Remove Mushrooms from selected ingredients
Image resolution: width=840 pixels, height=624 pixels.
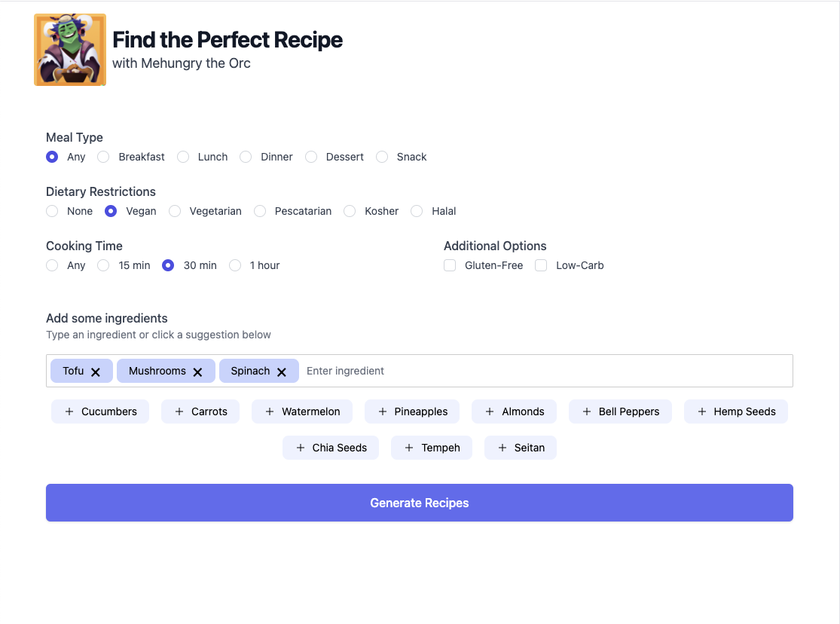(197, 371)
